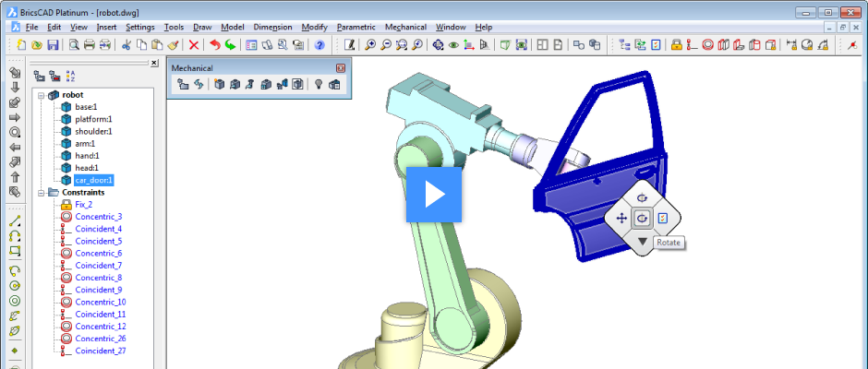Screen dimensions: 868x369
Task: Click the red X Delete icon
Action: tap(194, 45)
